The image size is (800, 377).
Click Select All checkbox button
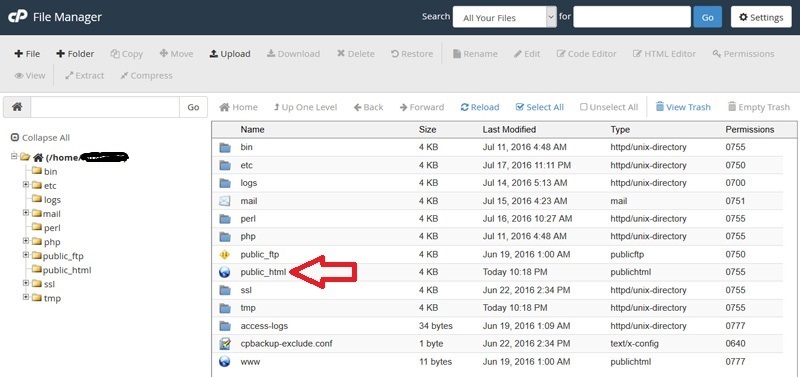540,107
